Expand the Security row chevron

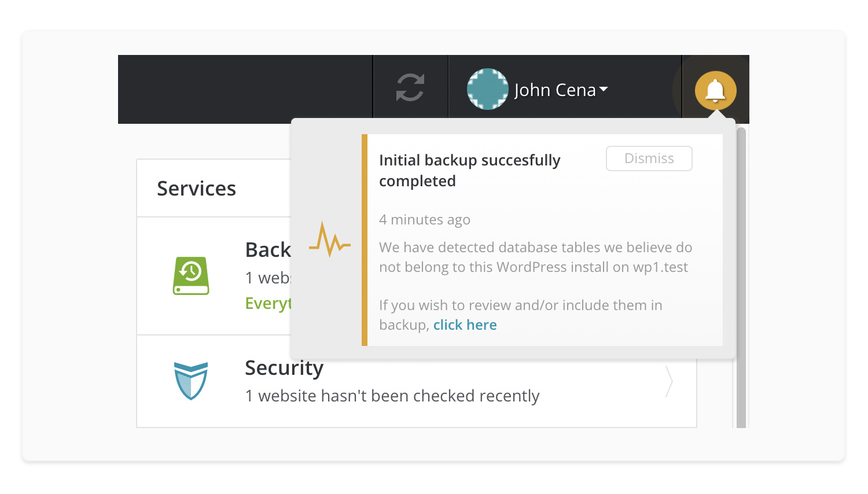tap(669, 381)
